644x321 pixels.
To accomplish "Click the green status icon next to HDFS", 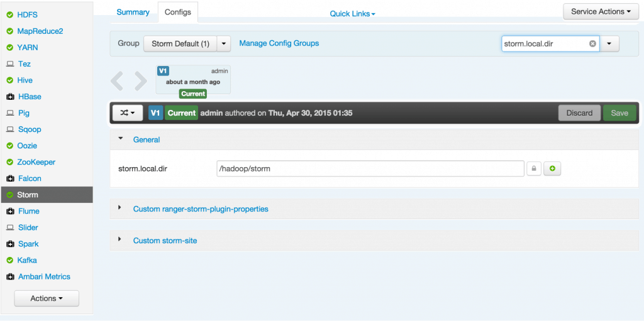I will (x=10, y=15).
